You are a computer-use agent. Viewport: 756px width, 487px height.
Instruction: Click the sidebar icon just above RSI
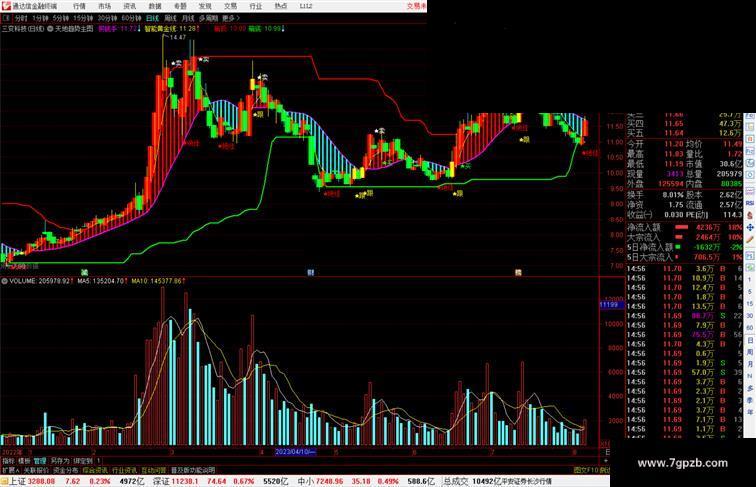coord(750,191)
